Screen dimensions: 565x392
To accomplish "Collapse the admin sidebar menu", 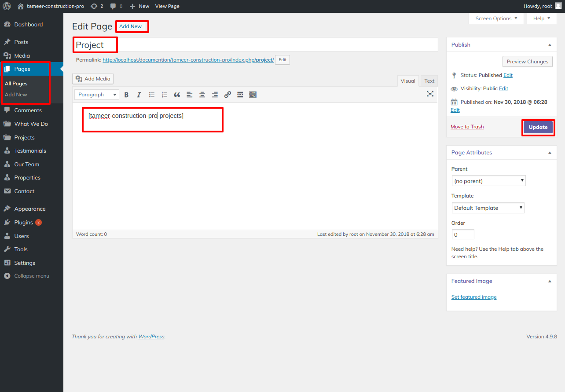I will 32,276.
